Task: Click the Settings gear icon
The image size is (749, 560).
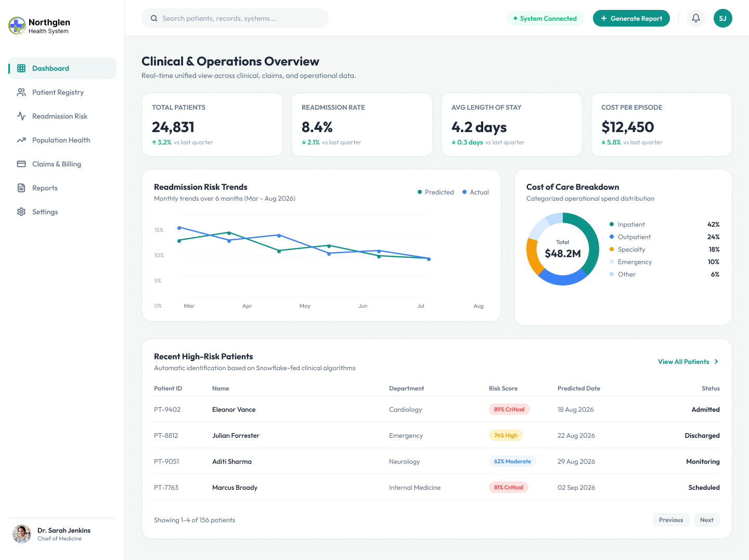Action: tap(21, 212)
